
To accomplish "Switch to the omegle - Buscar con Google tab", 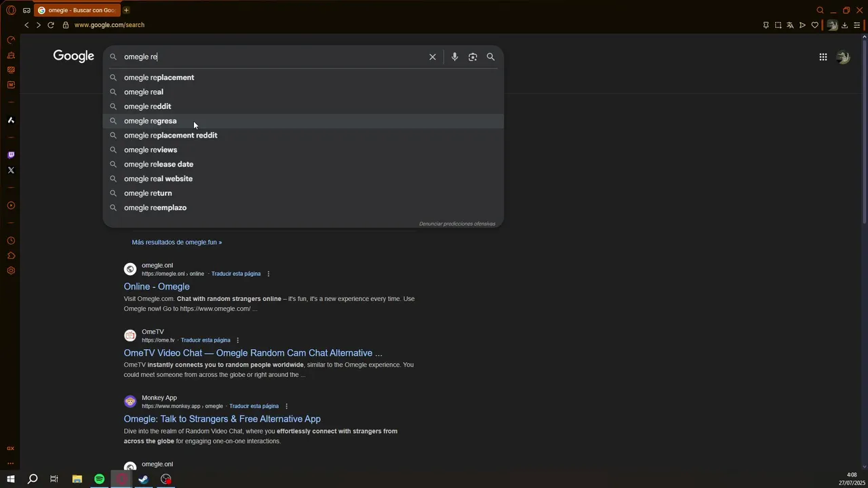I will 77,10.
